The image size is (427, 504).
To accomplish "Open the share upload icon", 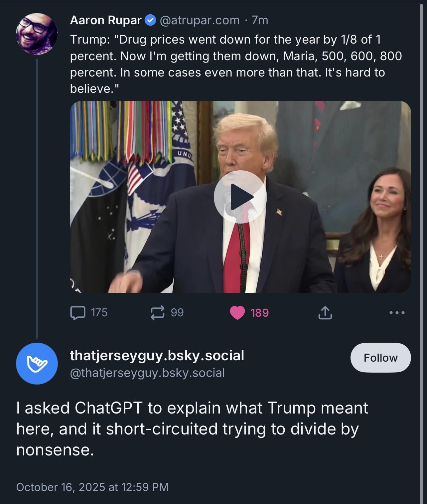I will [x=325, y=313].
